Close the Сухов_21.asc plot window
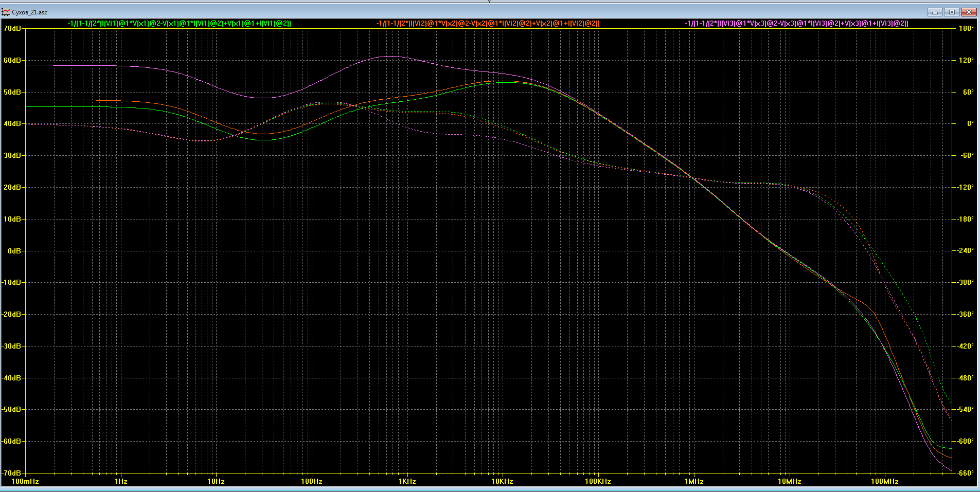Screen dimensions: 980x492 click(969, 12)
